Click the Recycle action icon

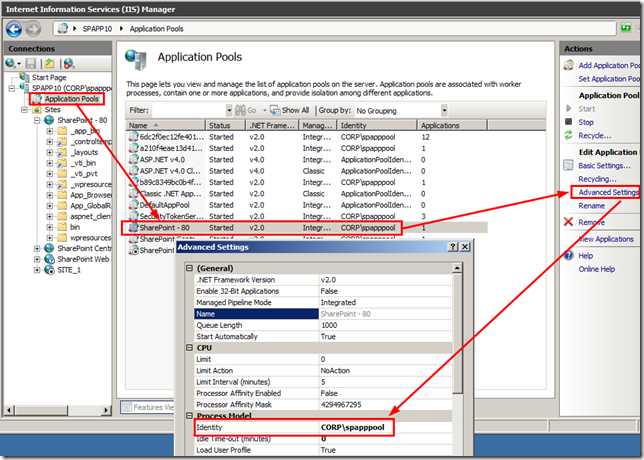coord(569,135)
